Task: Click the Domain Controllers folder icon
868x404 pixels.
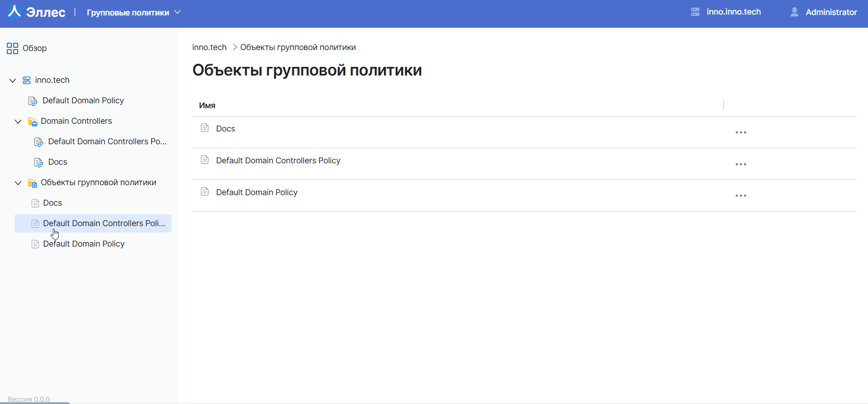Action: (32, 121)
